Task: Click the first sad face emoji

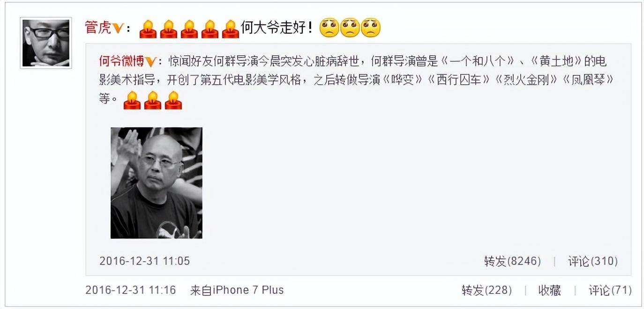Action: pos(329,28)
